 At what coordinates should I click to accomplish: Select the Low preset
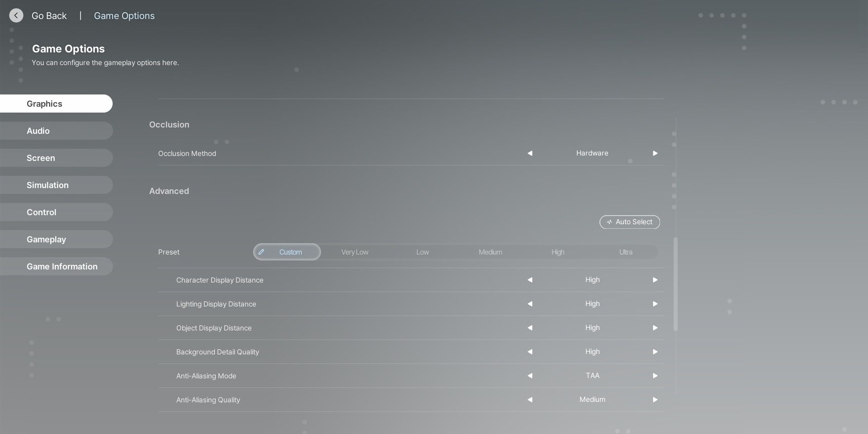423,252
